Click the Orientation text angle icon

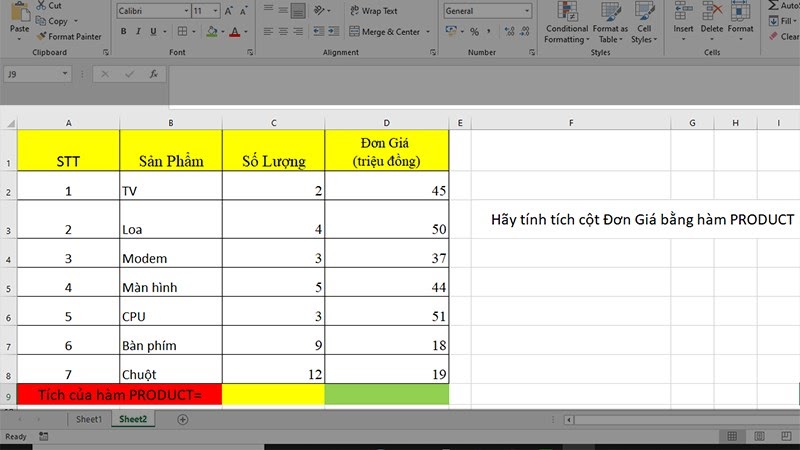click(319, 10)
